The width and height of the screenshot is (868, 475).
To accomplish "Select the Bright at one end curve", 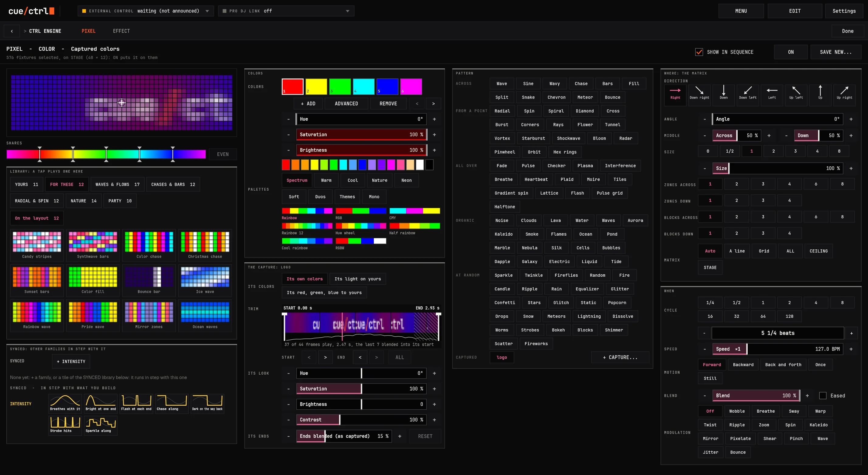I will pyautogui.click(x=100, y=403).
